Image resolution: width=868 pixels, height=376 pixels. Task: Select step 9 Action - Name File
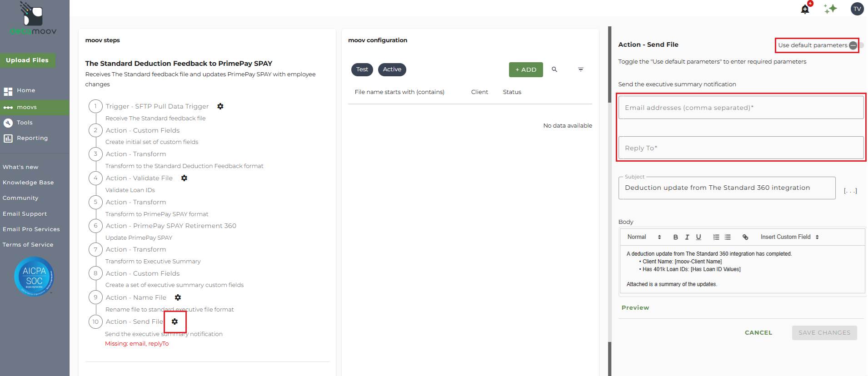point(136,297)
